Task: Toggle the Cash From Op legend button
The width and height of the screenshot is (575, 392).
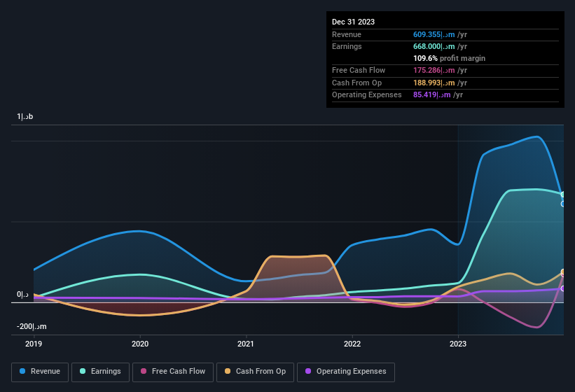Action: click(x=255, y=372)
